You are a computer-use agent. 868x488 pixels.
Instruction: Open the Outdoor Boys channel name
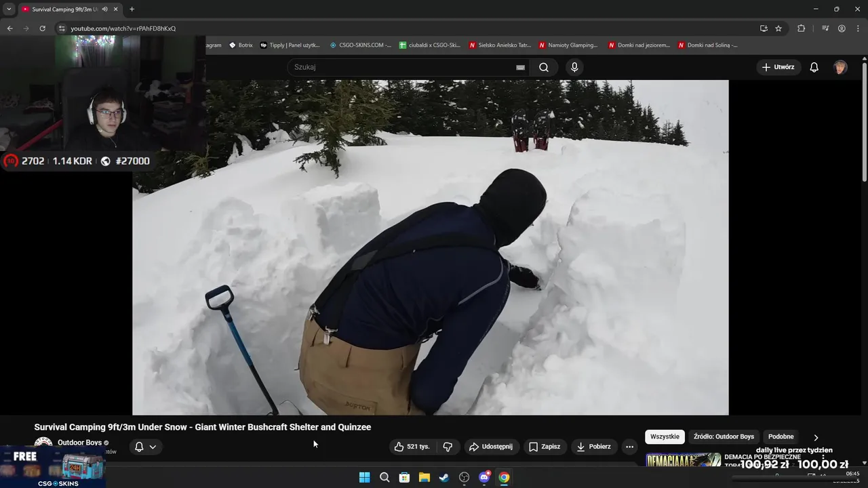[79, 443]
